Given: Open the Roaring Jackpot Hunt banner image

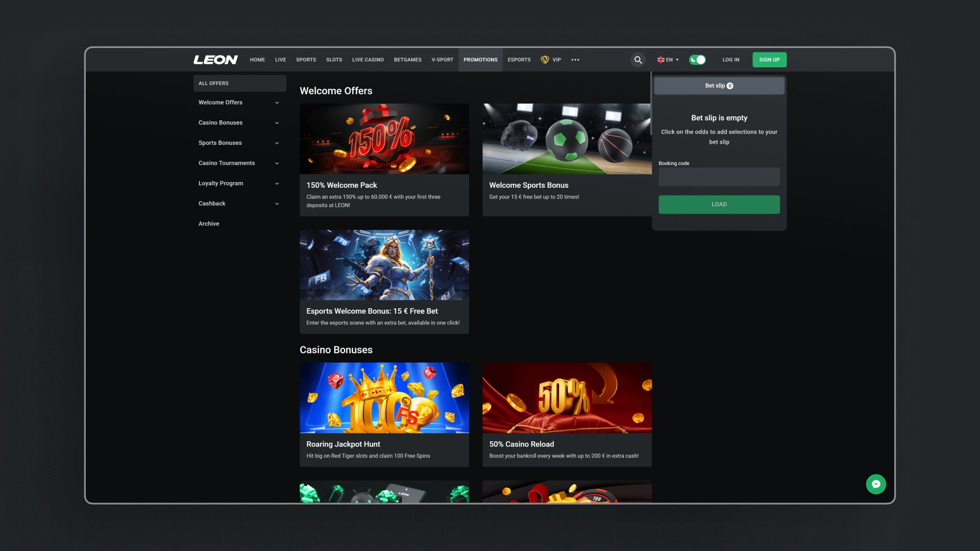Looking at the screenshot, I should 384,398.
